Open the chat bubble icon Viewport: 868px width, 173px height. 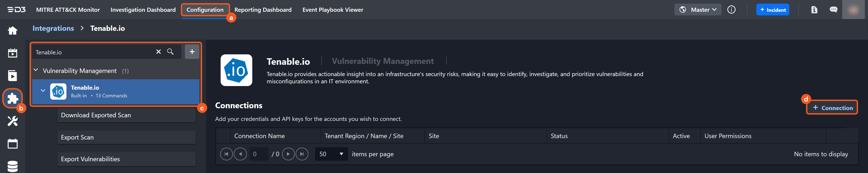[833, 10]
